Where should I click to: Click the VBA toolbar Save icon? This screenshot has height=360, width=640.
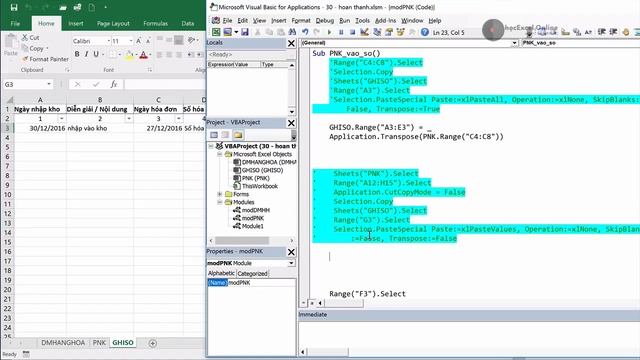(244, 32)
